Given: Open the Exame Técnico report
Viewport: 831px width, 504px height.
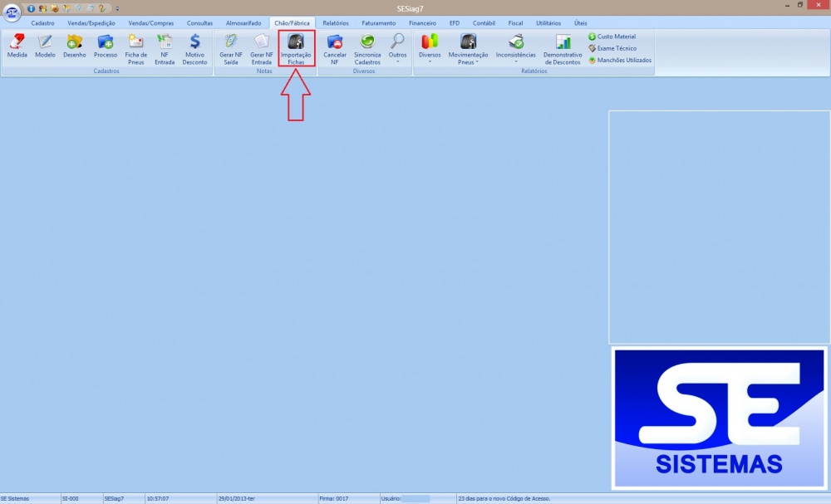Looking at the screenshot, I should pos(616,48).
